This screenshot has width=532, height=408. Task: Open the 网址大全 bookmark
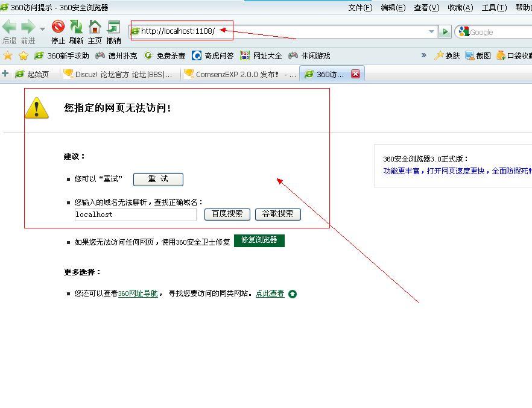(261, 55)
